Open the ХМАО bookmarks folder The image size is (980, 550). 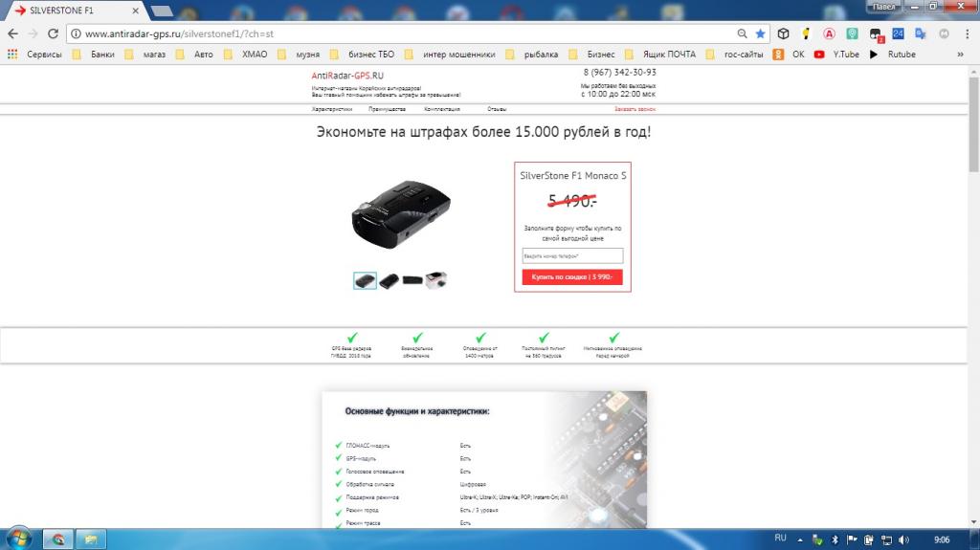pyautogui.click(x=246, y=55)
